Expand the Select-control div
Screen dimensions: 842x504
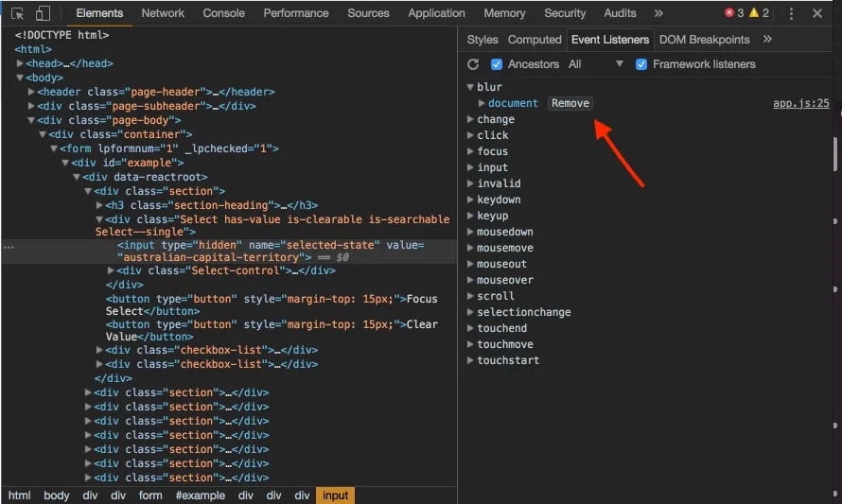111,270
